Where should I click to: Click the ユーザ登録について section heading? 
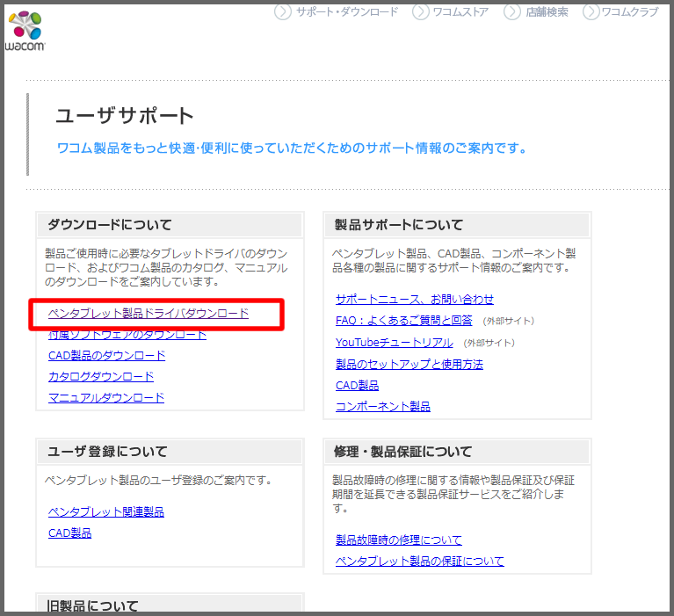click(107, 452)
